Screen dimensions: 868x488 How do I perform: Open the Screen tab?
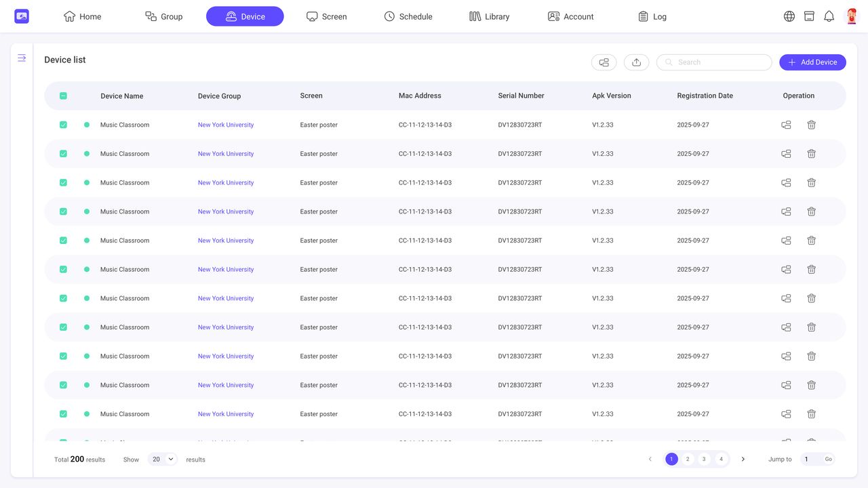click(x=327, y=16)
